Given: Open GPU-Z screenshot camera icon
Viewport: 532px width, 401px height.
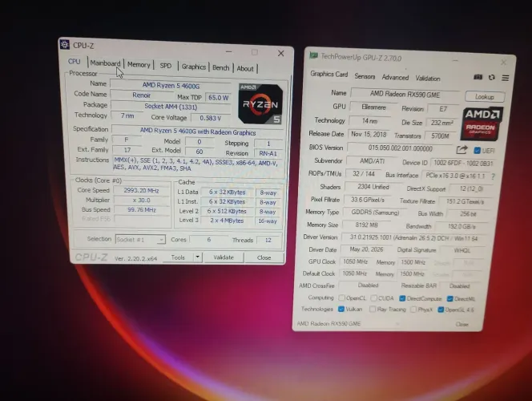Looking at the screenshot, I should coord(478,77).
